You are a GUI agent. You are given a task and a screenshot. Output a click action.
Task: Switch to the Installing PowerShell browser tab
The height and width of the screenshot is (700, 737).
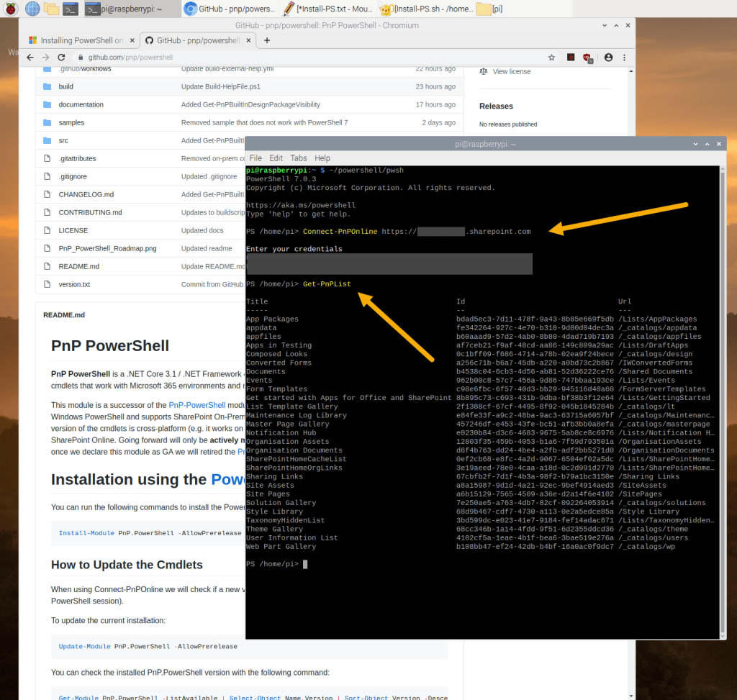click(81, 41)
